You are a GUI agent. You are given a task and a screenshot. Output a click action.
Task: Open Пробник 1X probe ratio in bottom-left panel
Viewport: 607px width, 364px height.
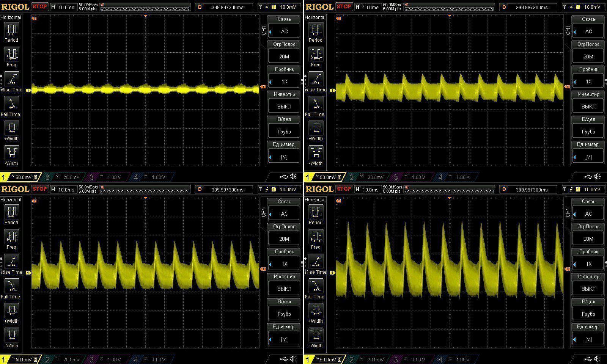pos(284,264)
